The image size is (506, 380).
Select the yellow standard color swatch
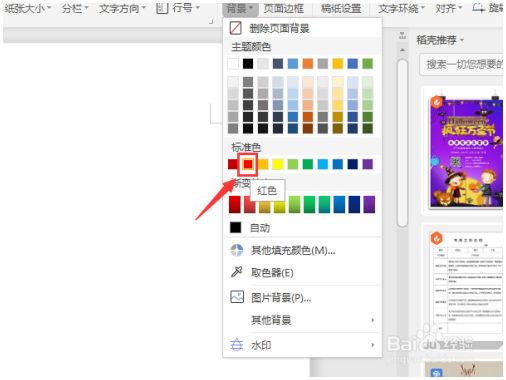(278, 164)
